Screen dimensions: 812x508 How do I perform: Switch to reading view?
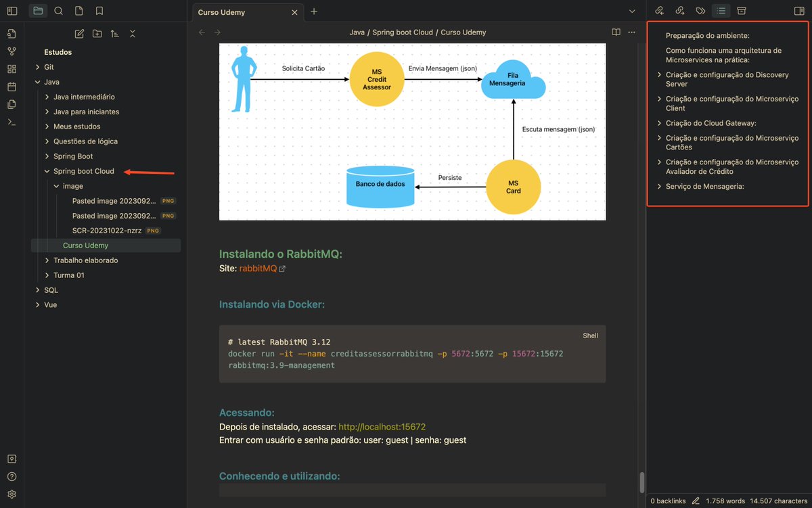615,32
